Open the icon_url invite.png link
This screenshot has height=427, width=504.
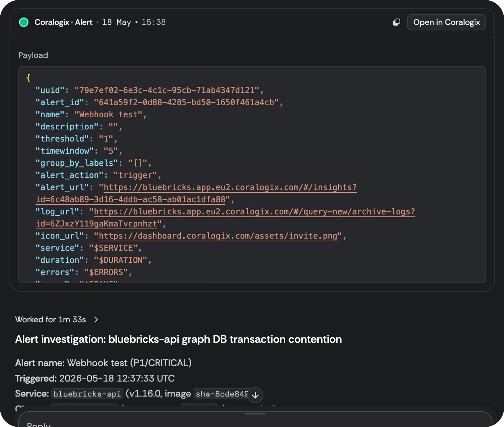pos(218,236)
